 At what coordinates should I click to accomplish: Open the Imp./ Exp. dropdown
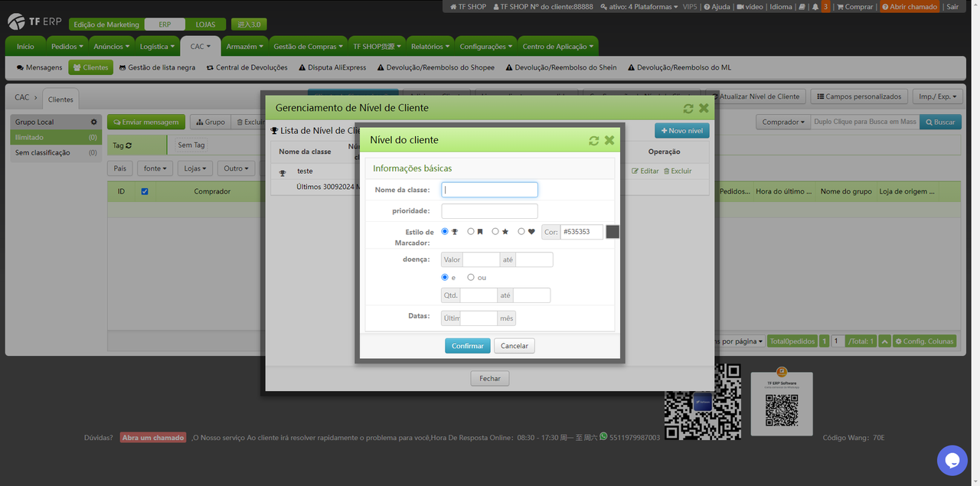[x=938, y=96]
